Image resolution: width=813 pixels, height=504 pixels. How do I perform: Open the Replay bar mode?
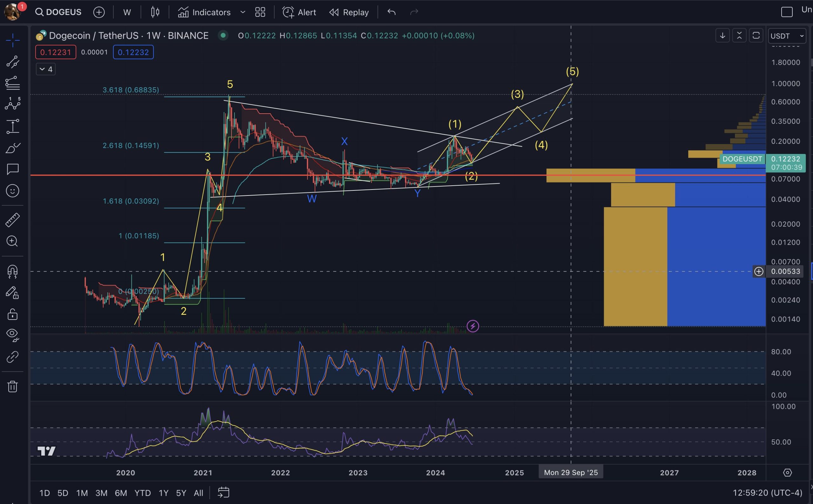coord(349,12)
